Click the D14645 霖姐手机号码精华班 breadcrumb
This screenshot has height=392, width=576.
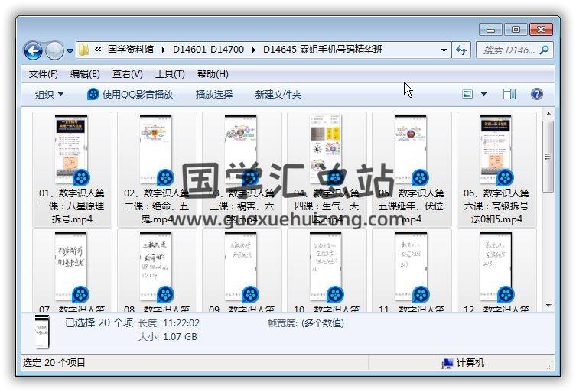[323, 50]
